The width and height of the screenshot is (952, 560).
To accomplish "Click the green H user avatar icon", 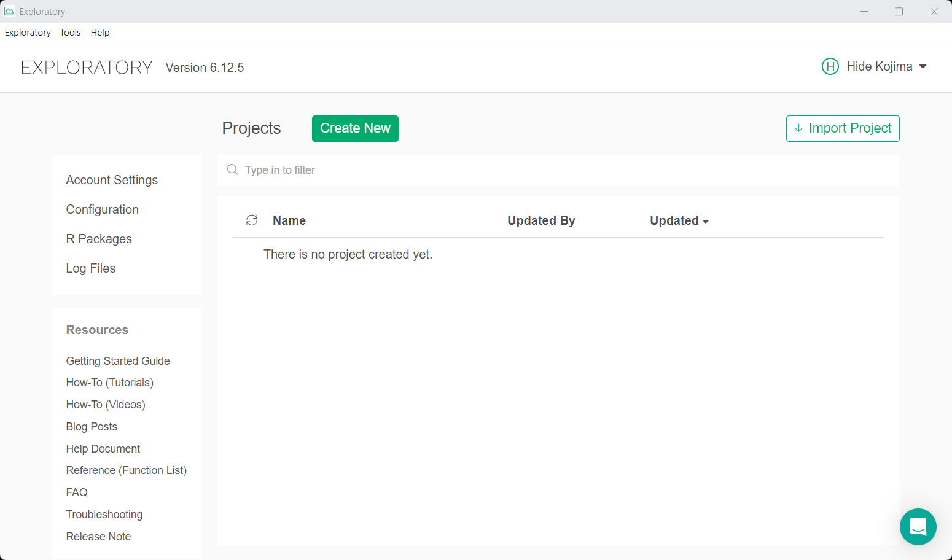I will pos(830,66).
